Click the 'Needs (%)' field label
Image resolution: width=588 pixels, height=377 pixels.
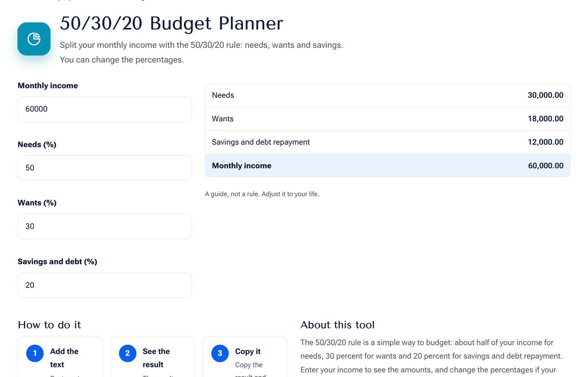(x=37, y=144)
